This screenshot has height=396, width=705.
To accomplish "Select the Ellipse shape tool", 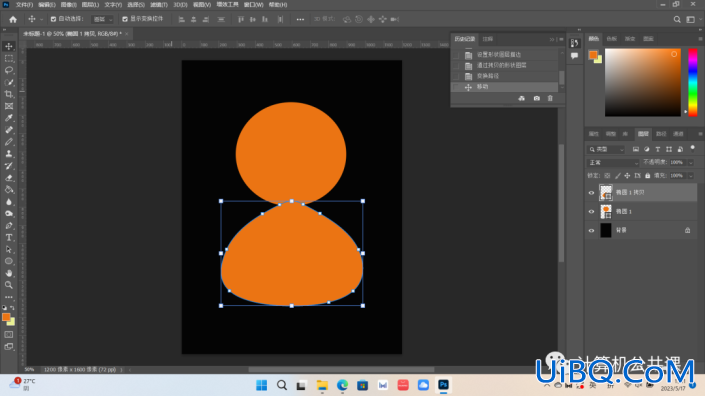I will click(9, 261).
